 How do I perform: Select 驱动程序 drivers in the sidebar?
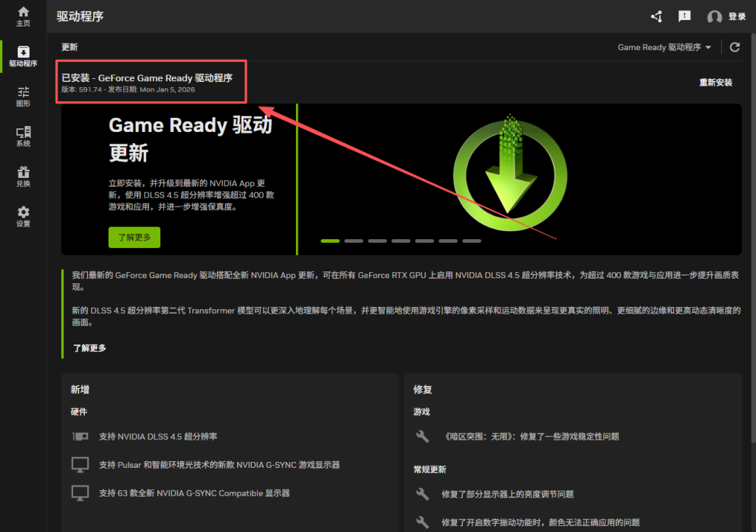23,56
